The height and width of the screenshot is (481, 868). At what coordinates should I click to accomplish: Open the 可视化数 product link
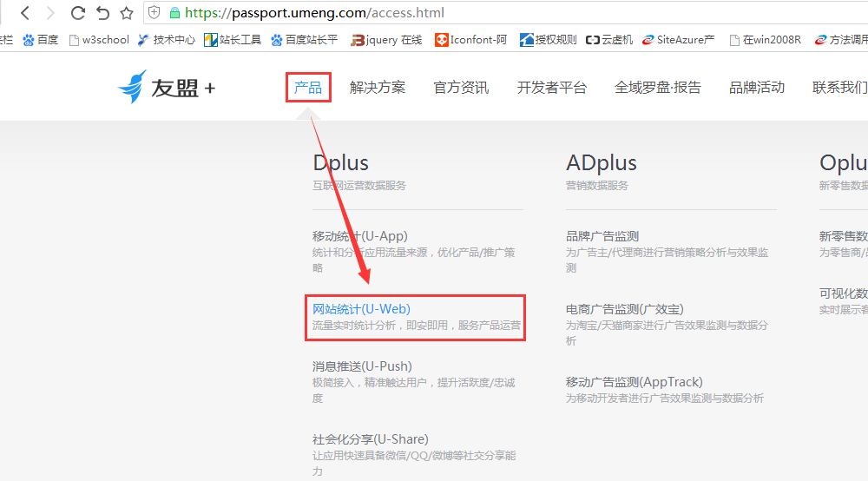point(843,293)
